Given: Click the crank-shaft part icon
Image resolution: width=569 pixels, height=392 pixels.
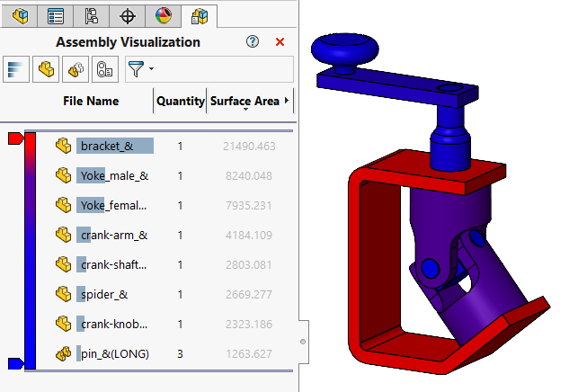Looking at the screenshot, I should (64, 264).
